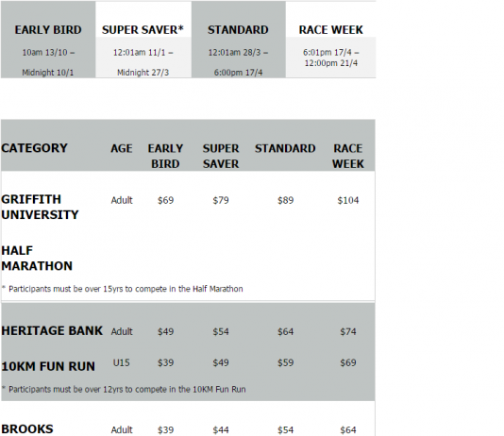
Task: Click the $49 adult 10KM early bird price
Action: (165, 331)
